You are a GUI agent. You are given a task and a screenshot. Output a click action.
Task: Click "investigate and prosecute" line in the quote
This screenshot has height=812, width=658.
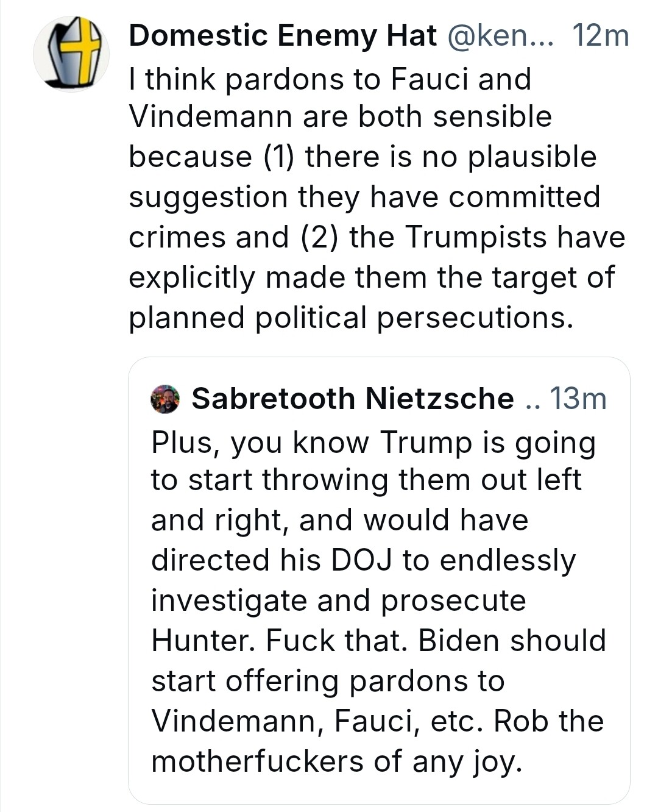[338, 600]
